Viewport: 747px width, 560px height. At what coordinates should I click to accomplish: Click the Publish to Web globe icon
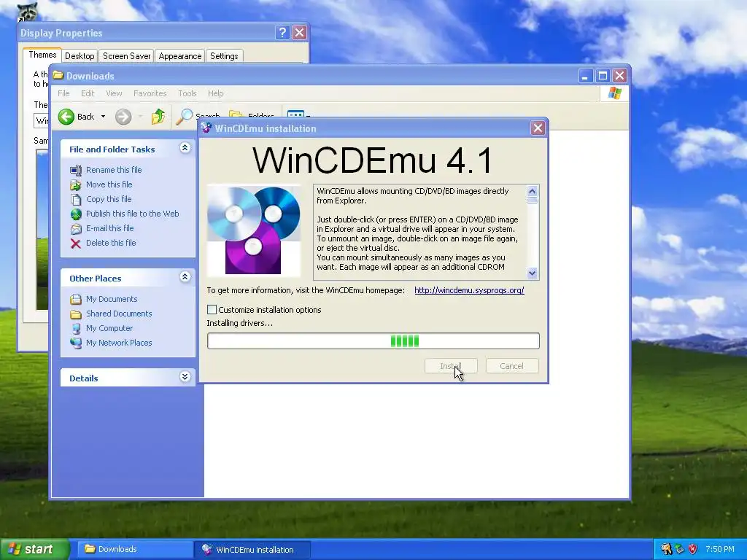click(x=76, y=214)
